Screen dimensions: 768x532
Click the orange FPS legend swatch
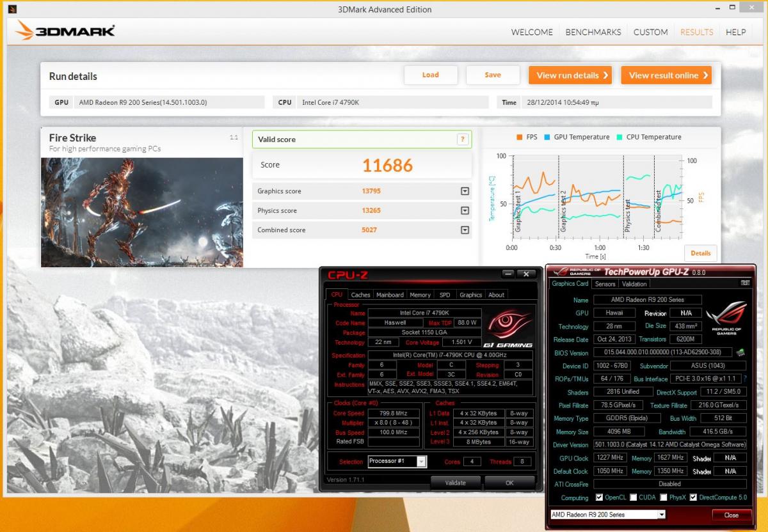tap(520, 137)
